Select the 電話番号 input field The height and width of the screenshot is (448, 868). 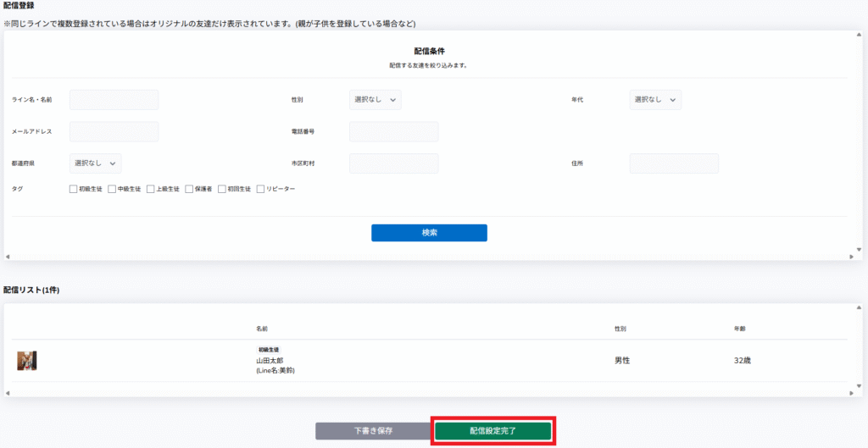coord(393,131)
